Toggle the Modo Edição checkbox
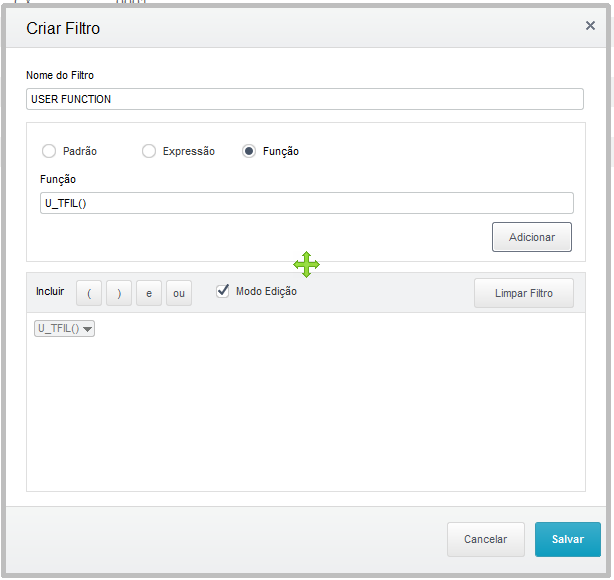Viewport: 614px width, 580px height. [x=223, y=291]
